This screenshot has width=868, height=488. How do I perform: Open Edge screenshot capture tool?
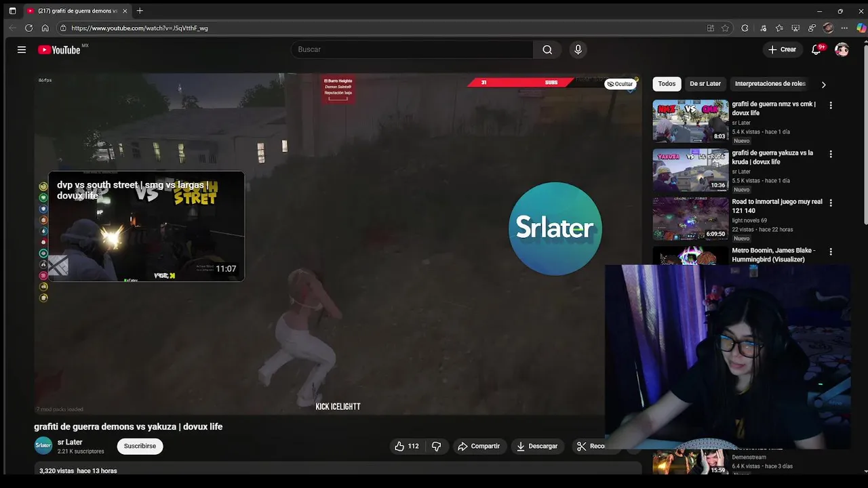pyautogui.click(x=795, y=28)
